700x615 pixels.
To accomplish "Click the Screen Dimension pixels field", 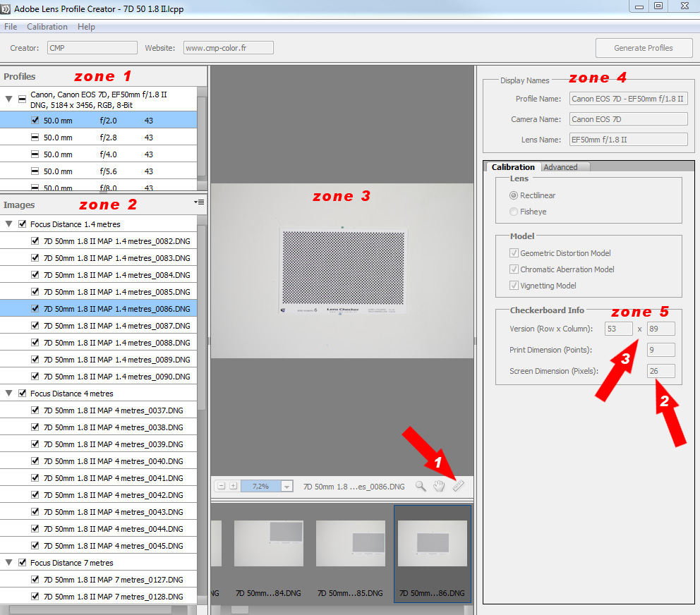I will (660, 371).
